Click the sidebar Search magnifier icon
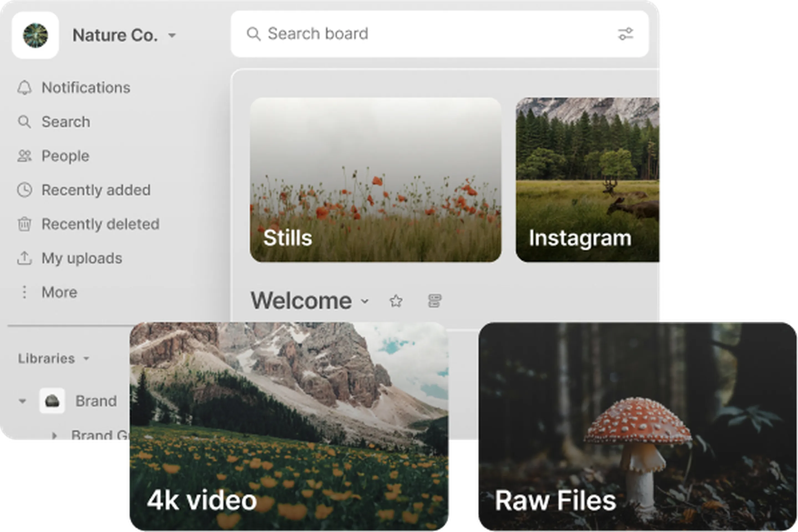Screen dimensions: 798x532 (x=24, y=122)
